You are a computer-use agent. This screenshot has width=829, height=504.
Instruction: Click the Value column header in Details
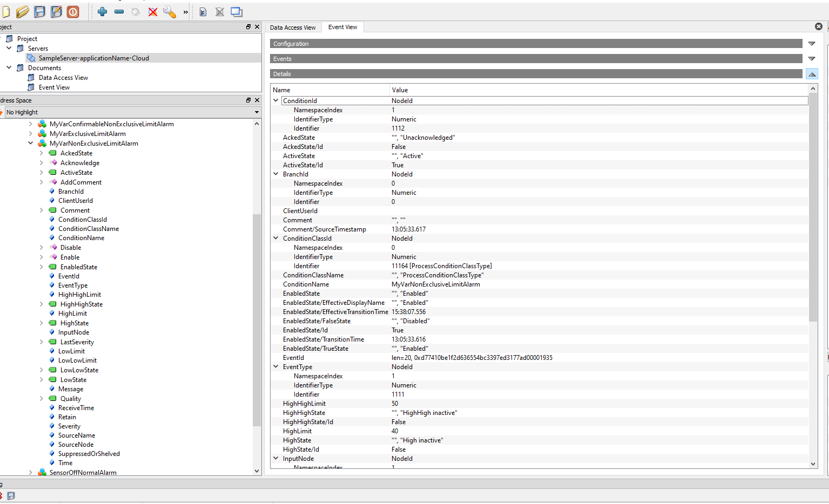(x=598, y=90)
